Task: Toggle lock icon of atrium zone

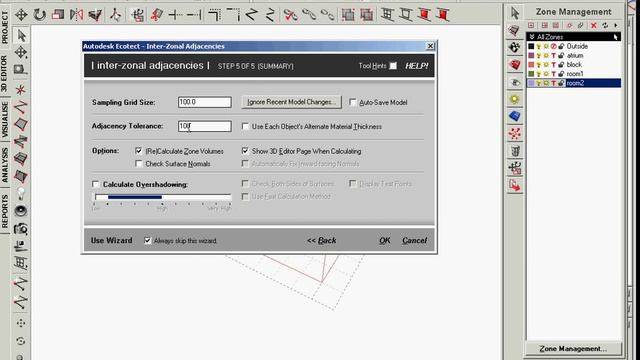Action: [561, 56]
